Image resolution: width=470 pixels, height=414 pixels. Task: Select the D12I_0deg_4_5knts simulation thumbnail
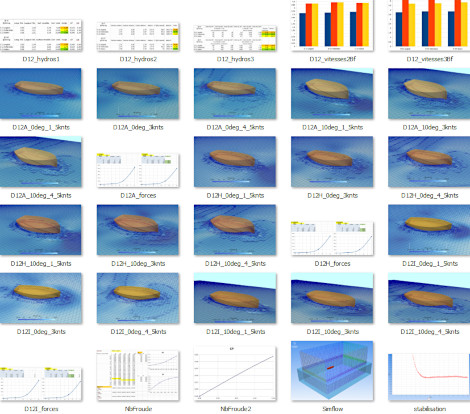pos(138,298)
